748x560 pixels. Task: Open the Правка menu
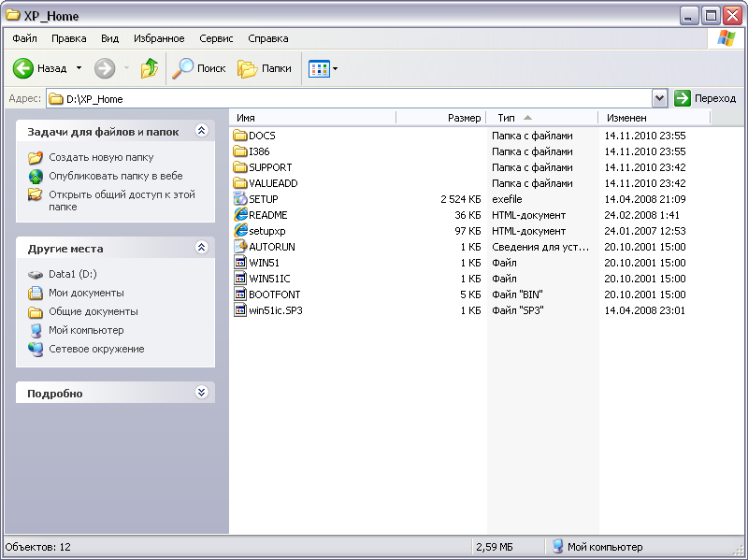(x=68, y=38)
